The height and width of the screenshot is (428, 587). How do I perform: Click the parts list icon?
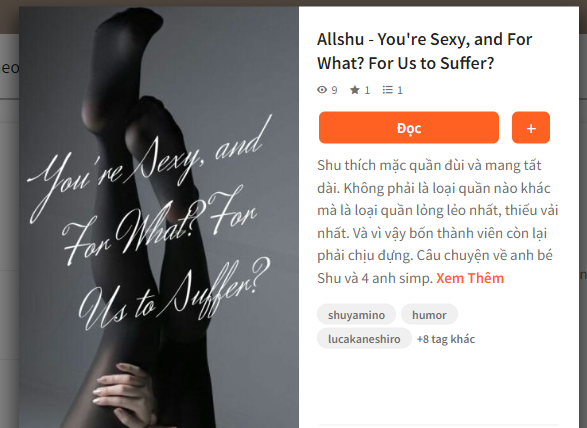pyautogui.click(x=387, y=90)
